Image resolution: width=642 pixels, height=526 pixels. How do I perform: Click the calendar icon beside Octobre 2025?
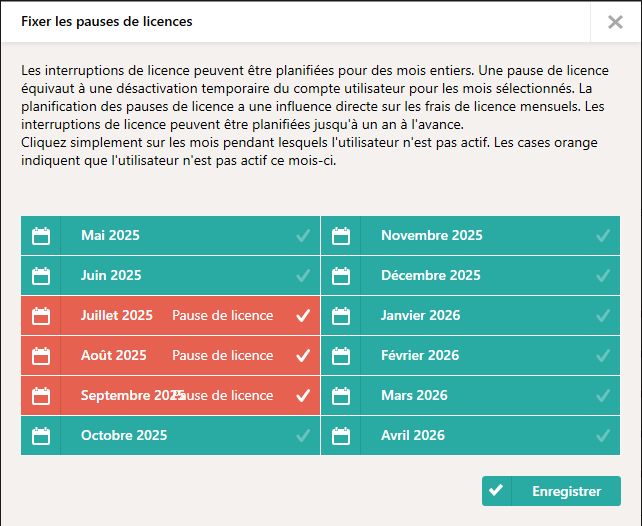[41, 436]
